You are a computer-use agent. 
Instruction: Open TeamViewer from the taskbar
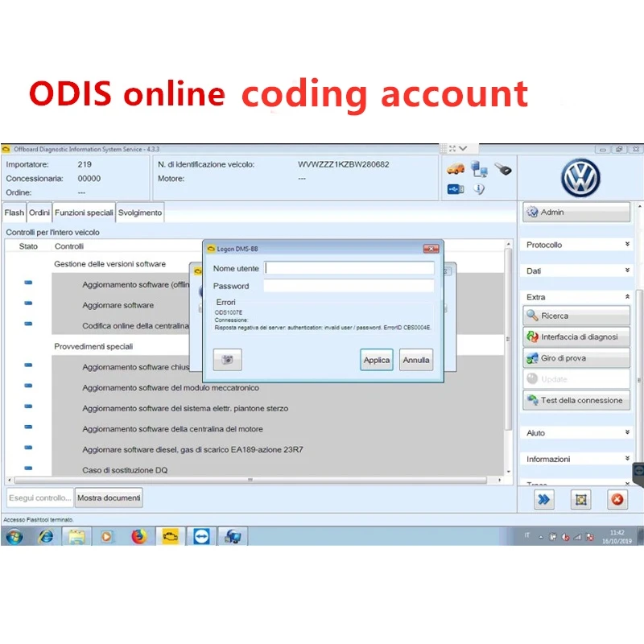click(201, 536)
